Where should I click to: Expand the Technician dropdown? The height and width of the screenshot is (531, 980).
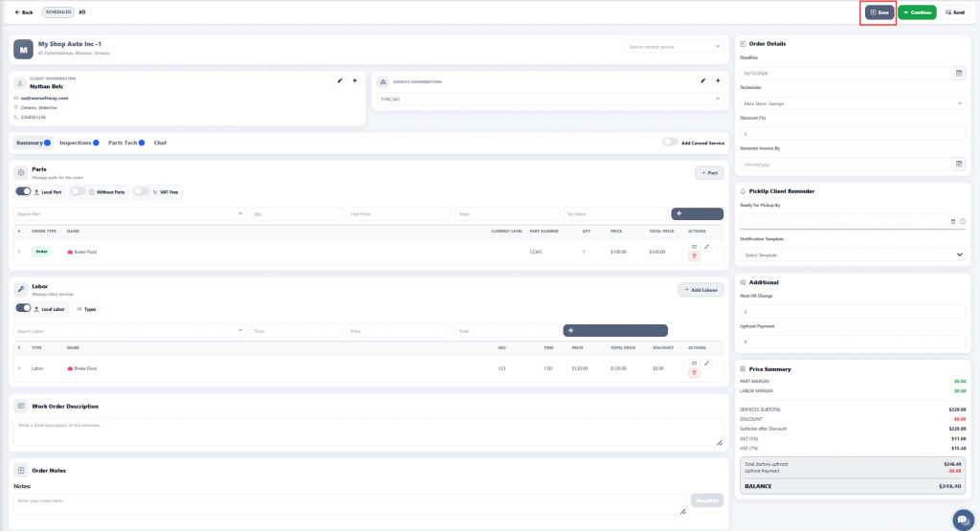[852, 102]
